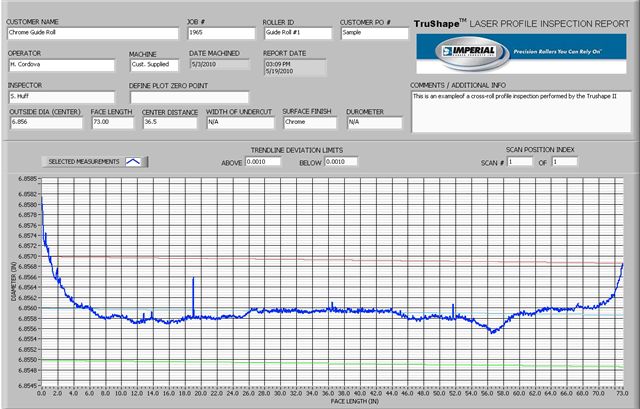Click the 'DATE MACHINED' label
Screen dimensions: 640x409
point(214,53)
